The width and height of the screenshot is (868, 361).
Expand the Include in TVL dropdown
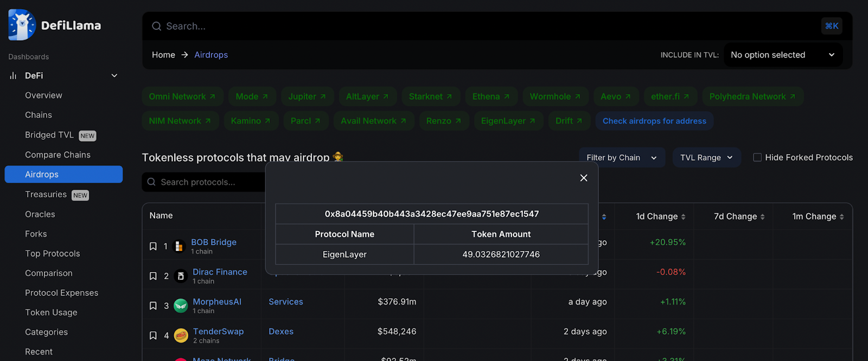pos(783,55)
